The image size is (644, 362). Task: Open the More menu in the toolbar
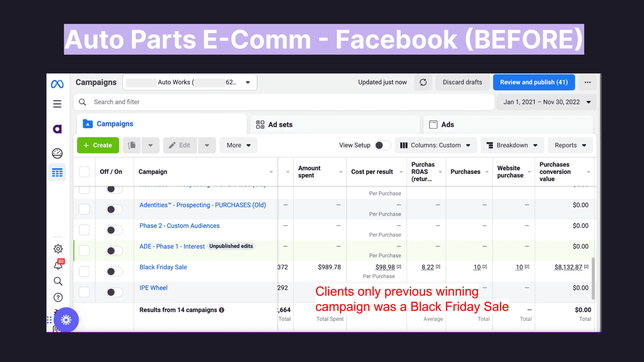[238, 145]
